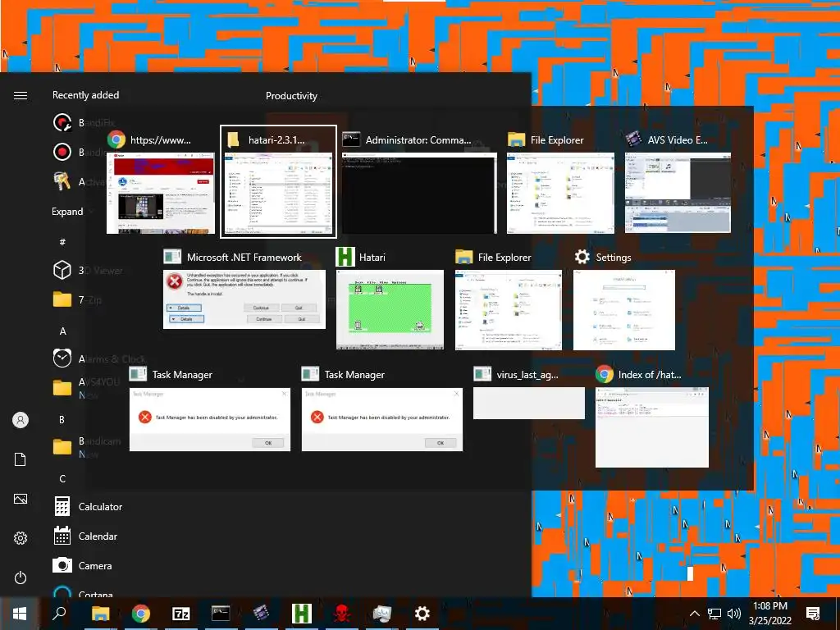The width and height of the screenshot is (840, 630).
Task: Jump to letter A section header
Action: pos(62,331)
